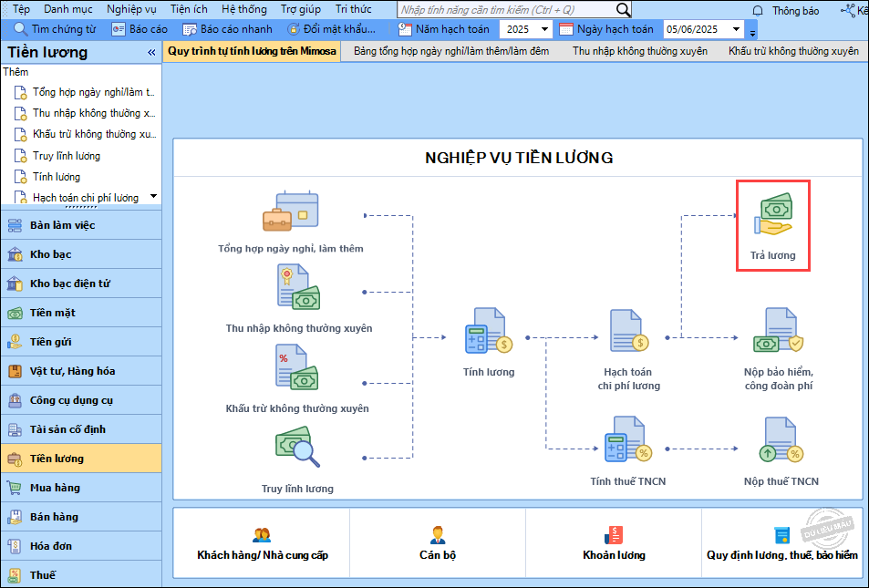Screen dimensions: 869x588
Task: Open the Tính lương calculator icon
Action: 488,331
